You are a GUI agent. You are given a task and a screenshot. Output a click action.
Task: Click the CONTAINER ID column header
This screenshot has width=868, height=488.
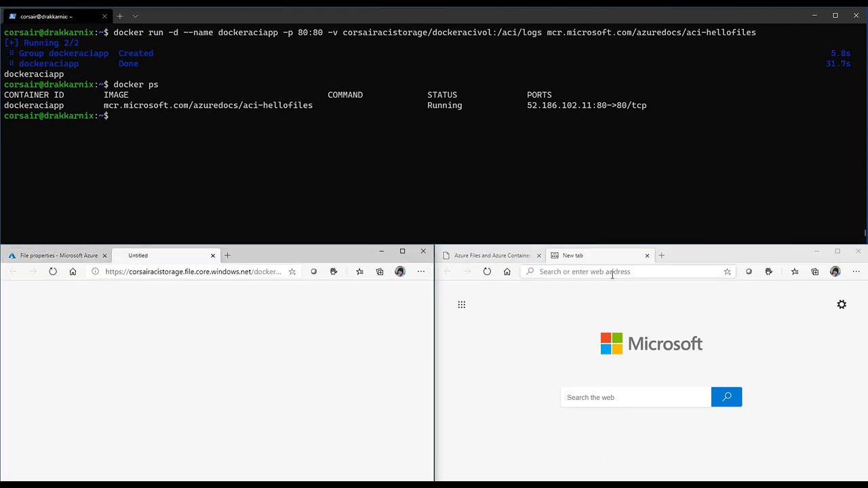[x=34, y=95]
